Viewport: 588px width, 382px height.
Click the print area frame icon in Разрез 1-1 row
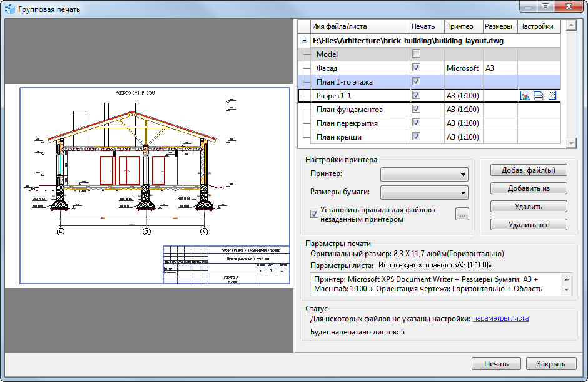point(552,96)
